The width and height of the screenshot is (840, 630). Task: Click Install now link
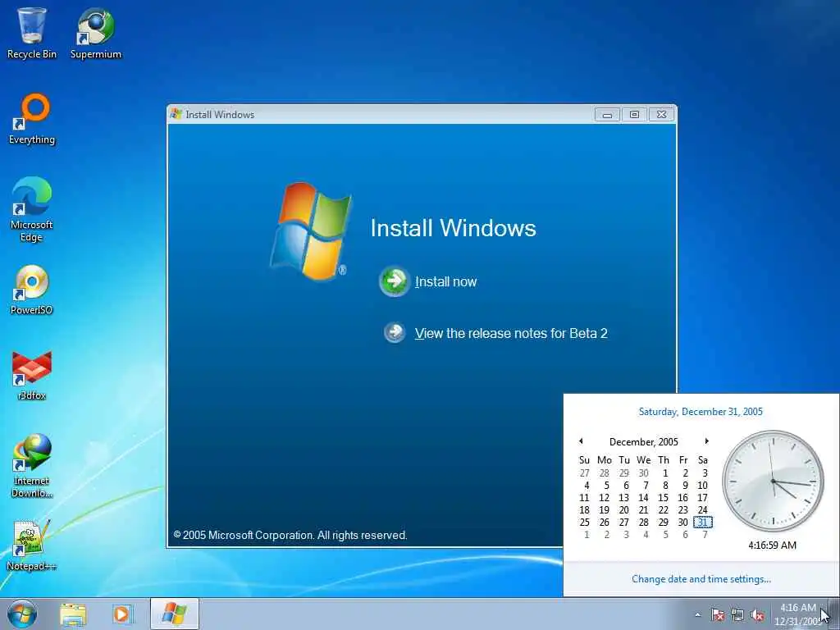[445, 282]
